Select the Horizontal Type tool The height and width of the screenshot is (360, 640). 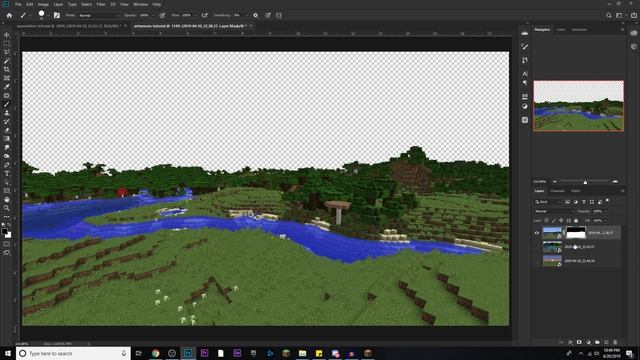point(7,173)
